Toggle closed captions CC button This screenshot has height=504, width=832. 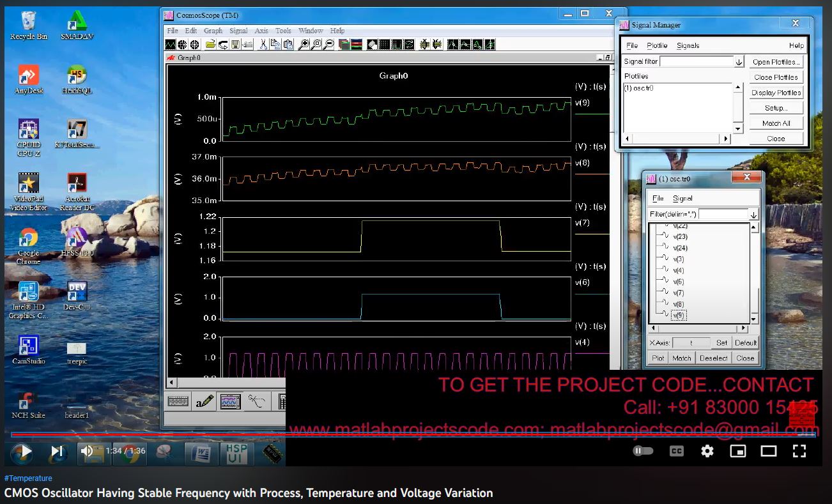coord(676,451)
